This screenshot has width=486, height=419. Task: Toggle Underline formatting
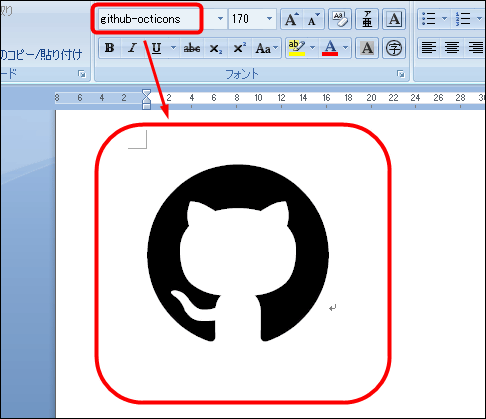click(x=156, y=48)
